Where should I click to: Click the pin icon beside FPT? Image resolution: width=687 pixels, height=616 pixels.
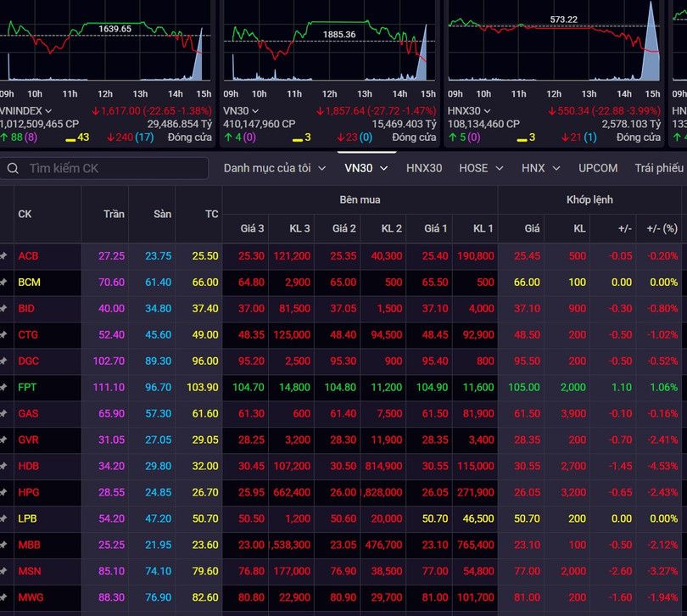[4, 387]
